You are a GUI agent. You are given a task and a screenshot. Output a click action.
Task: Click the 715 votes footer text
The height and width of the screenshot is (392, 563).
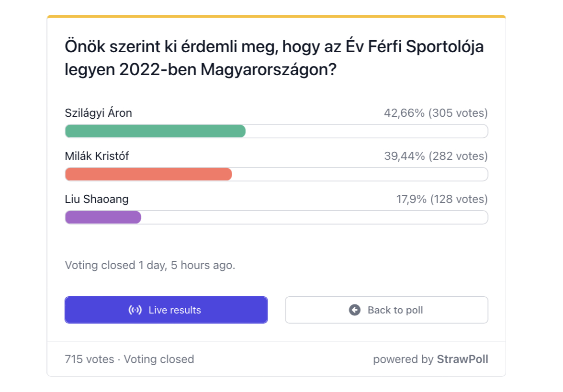90,359
